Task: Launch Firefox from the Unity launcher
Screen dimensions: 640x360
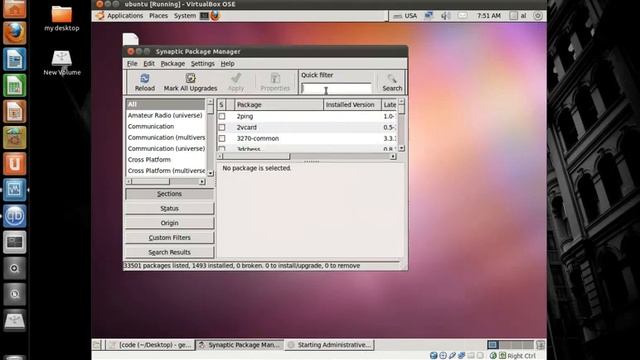Action: click(x=14, y=33)
